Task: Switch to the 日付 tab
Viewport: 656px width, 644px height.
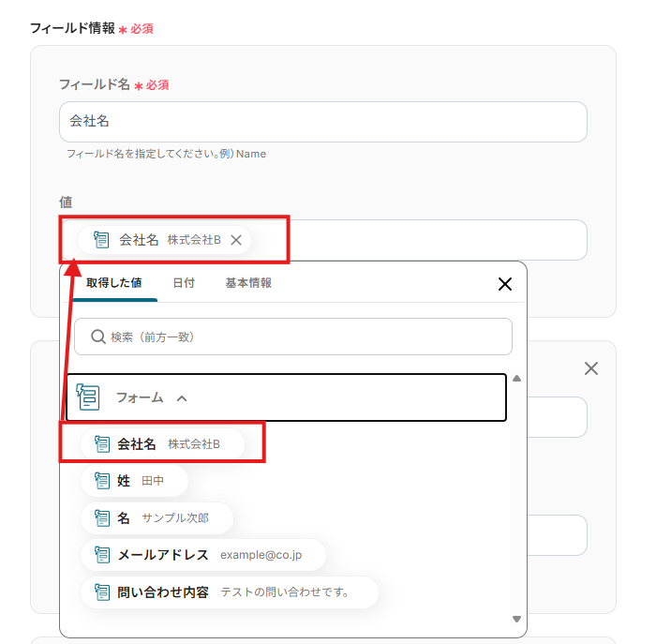Action: pos(184,283)
